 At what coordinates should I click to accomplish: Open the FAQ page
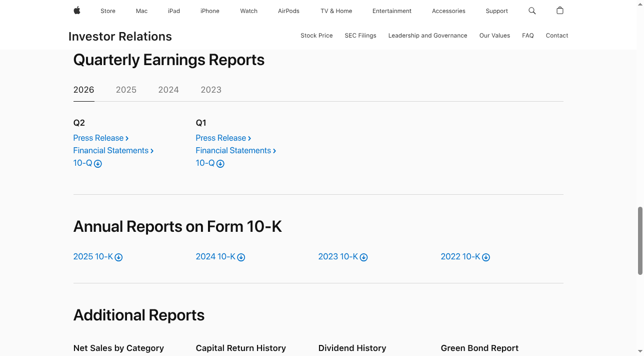click(528, 36)
